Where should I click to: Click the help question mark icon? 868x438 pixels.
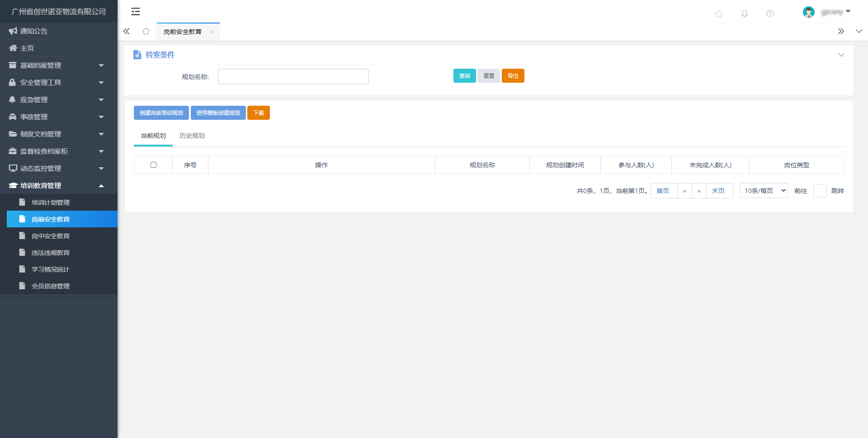(x=769, y=14)
